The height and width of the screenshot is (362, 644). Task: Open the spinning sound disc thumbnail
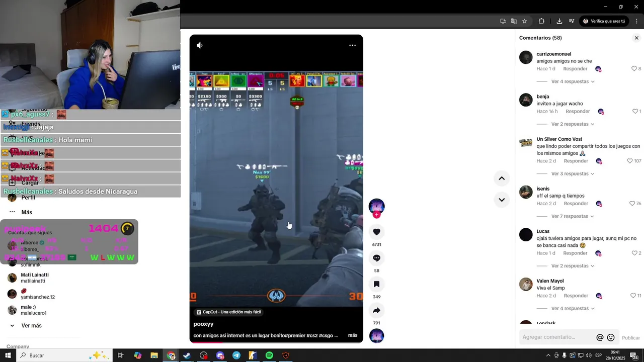tap(376, 336)
